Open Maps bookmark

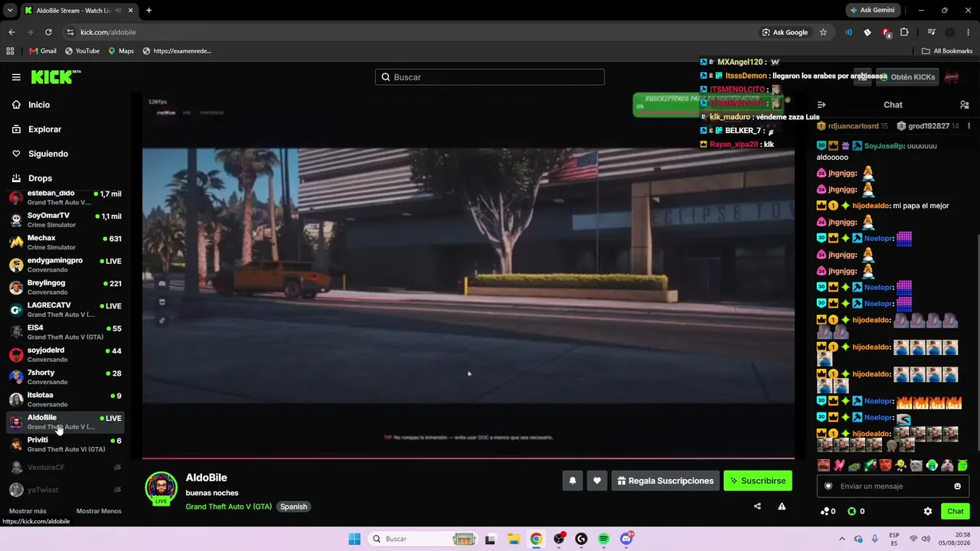click(121, 51)
